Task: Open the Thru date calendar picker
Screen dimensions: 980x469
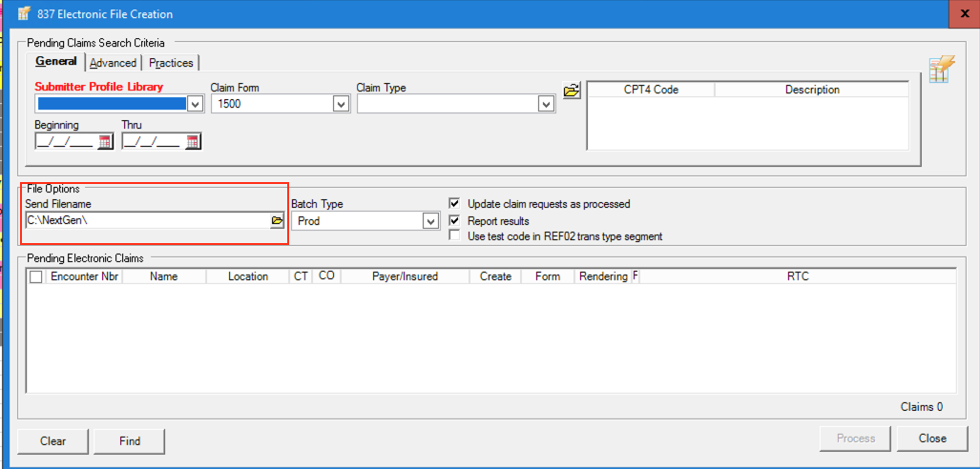Action: [193, 142]
